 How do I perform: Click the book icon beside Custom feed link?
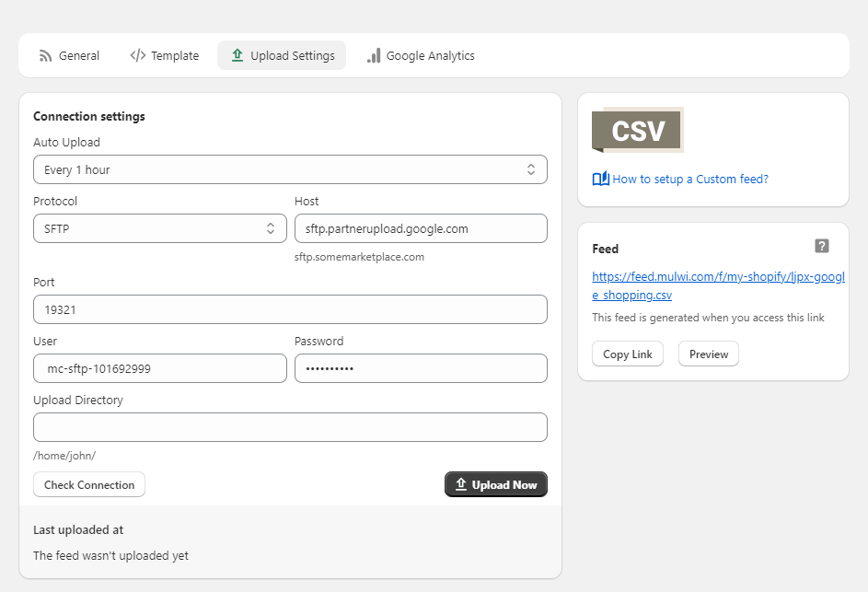[601, 179]
